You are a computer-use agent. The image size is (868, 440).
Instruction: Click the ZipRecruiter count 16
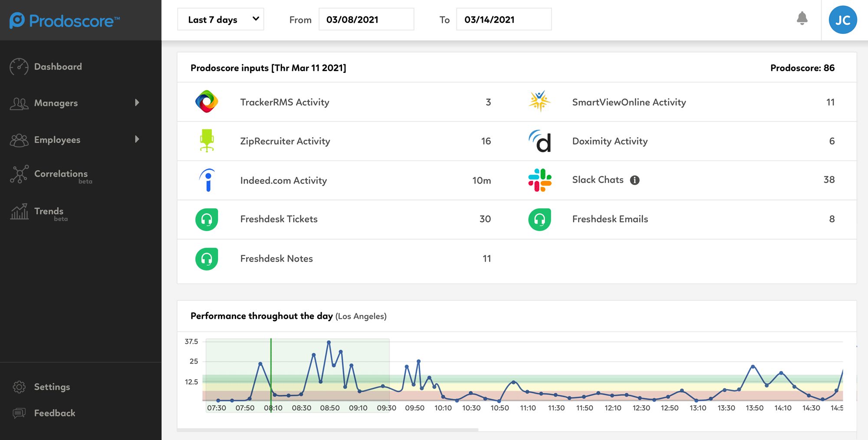(x=486, y=141)
